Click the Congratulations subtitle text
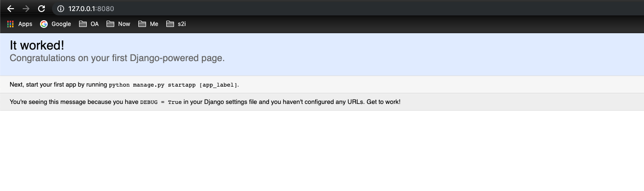The image size is (644, 191). [x=117, y=58]
